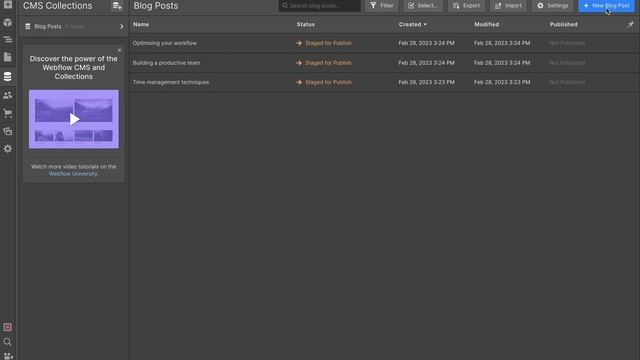Viewport: 640px width, 360px height.
Task: Open the Filter button
Action: click(382, 6)
